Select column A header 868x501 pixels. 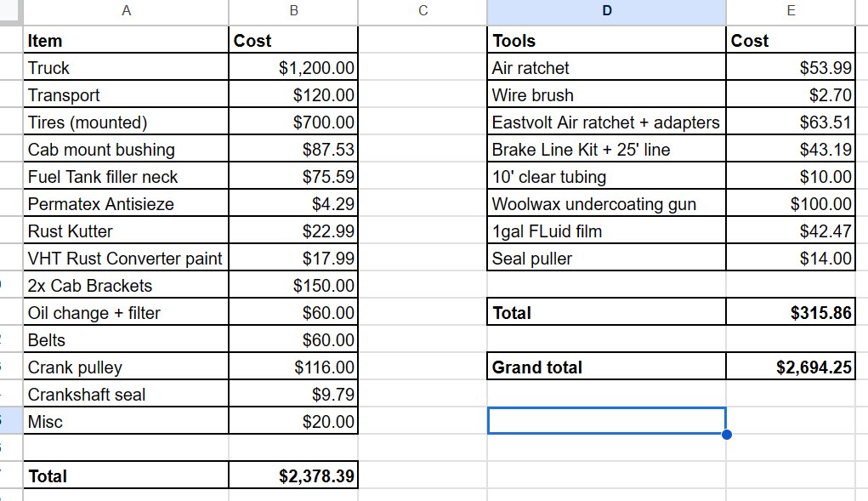tap(126, 11)
